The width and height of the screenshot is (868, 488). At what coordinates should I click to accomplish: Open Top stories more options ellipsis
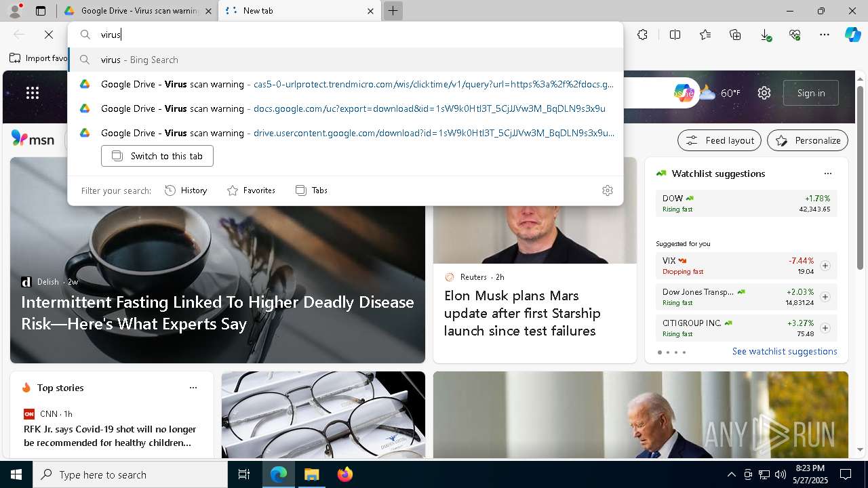click(x=193, y=388)
